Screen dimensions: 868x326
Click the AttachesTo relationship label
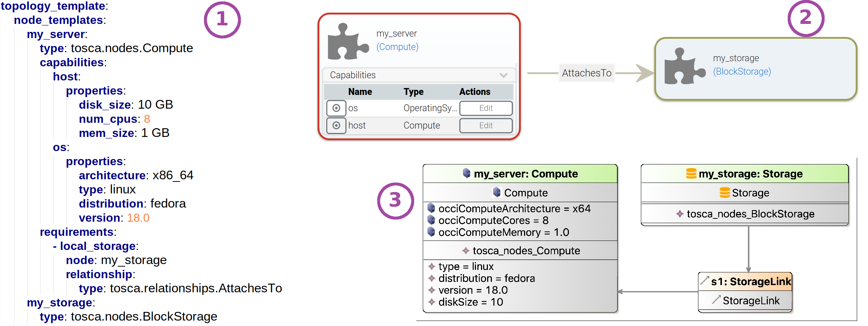click(x=586, y=73)
